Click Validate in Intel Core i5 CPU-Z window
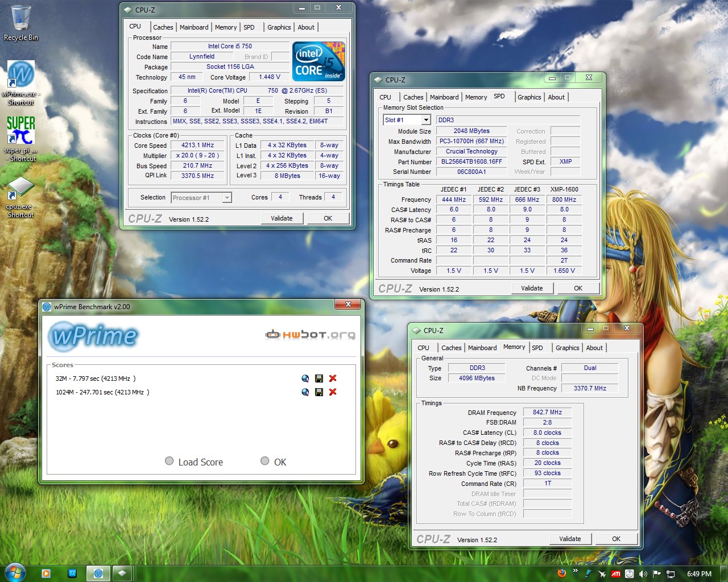Image resolution: width=728 pixels, height=582 pixels. click(x=282, y=218)
